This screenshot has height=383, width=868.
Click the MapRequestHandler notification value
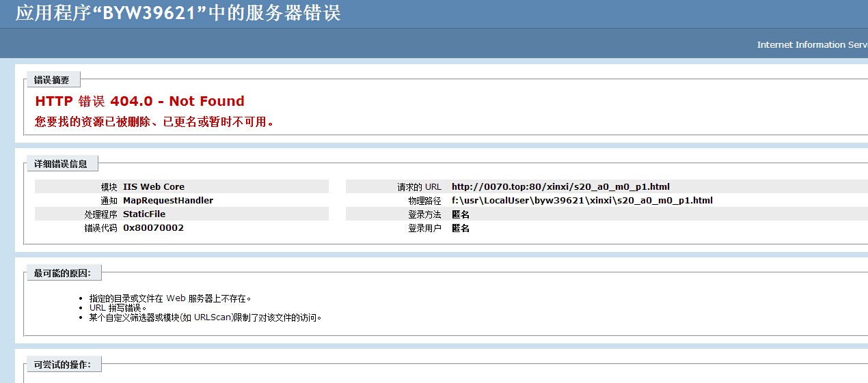(x=168, y=200)
